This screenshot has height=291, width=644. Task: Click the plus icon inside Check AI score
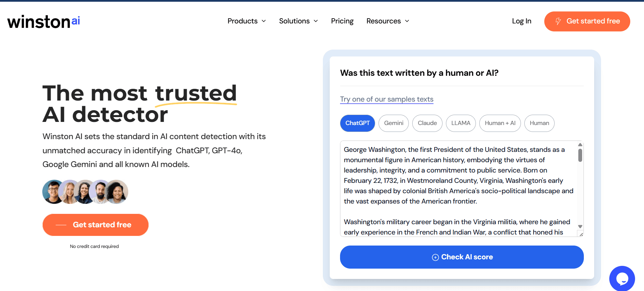tap(435, 257)
